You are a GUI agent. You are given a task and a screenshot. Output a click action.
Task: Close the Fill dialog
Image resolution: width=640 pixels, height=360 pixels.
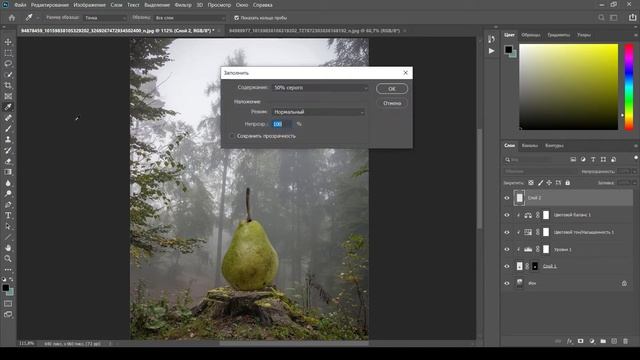[x=405, y=73]
